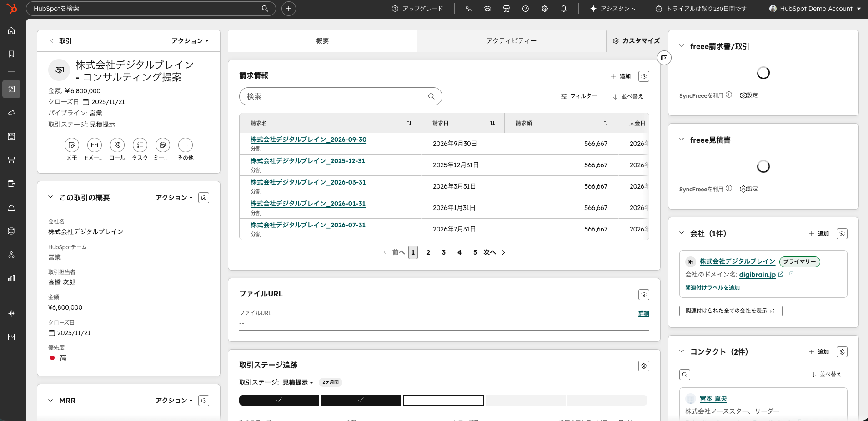Click the アップグレード link
868x421 pixels.
click(417, 9)
